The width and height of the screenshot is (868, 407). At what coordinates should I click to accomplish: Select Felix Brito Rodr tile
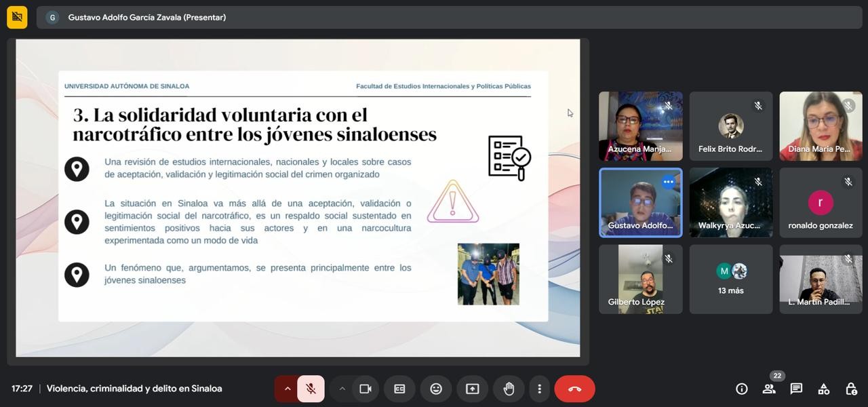(x=730, y=126)
